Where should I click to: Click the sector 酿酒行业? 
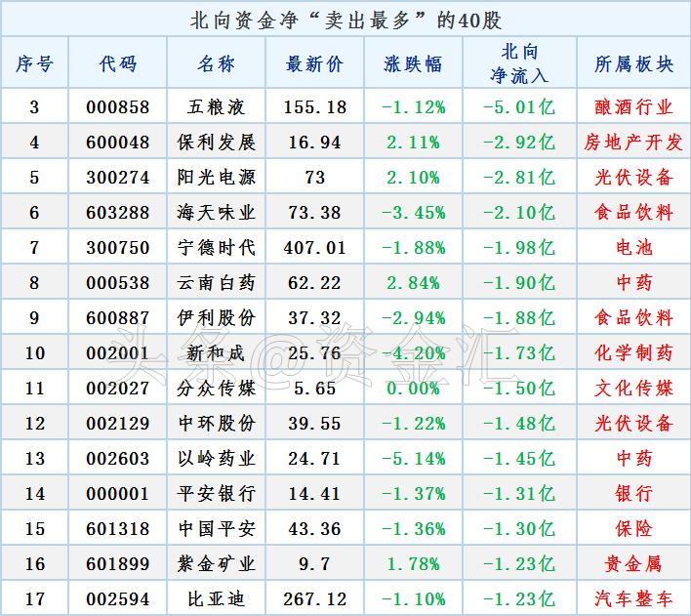pyautogui.click(x=633, y=106)
